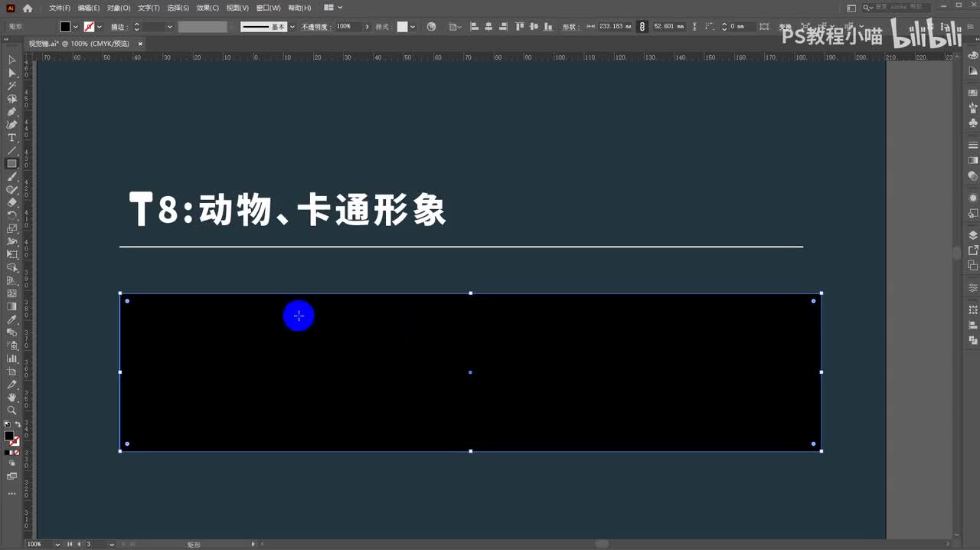
Task: Open the 形状 shape properties link
Action: [571, 27]
